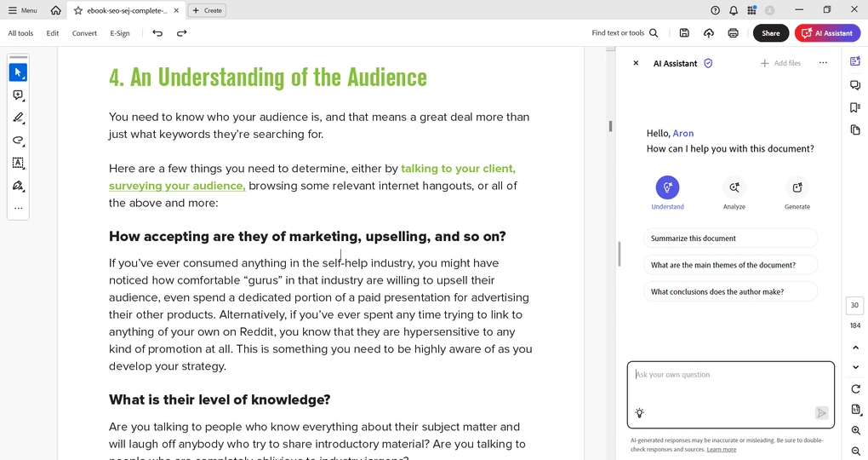
Task: Open the fill and sign tool
Action: point(18,186)
